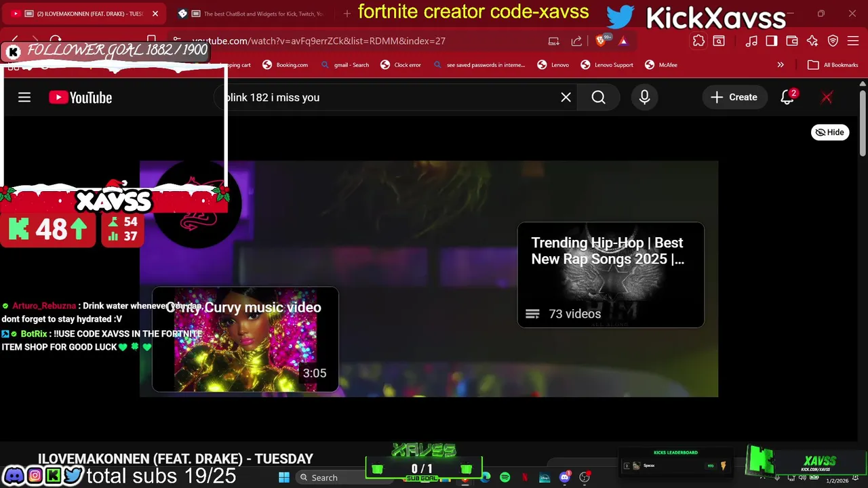Close the ILOVEMAKONNEN YouTube tab
Image resolution: width=868 pixels, height=488 pixels.
(155, 14)
